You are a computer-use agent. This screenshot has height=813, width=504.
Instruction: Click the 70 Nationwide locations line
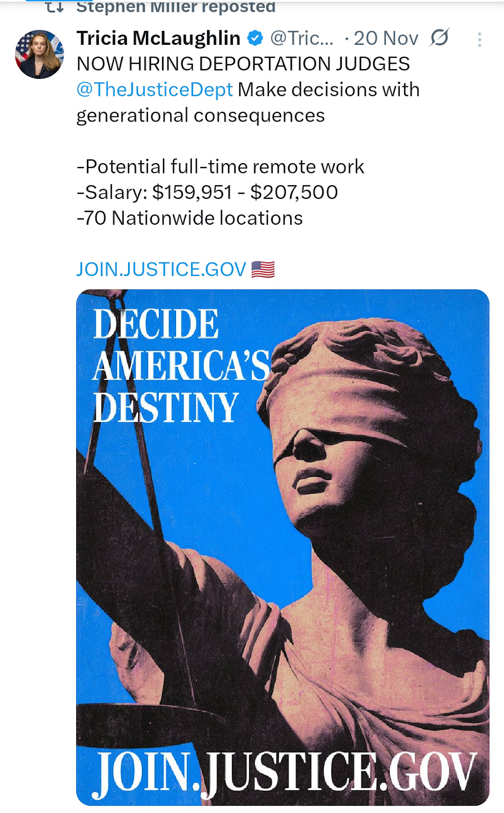coord(190,218)
